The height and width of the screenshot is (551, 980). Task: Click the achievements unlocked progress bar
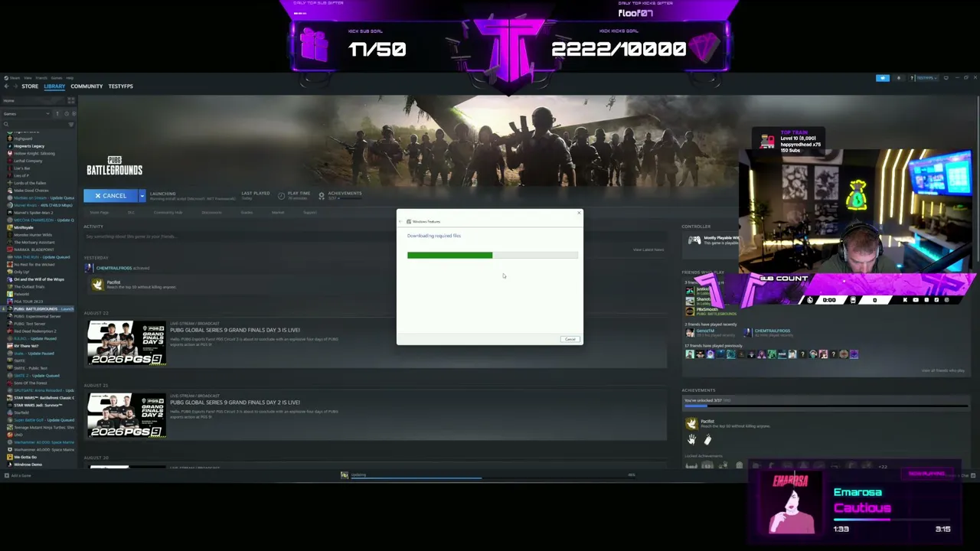click(x=826, y=407)
